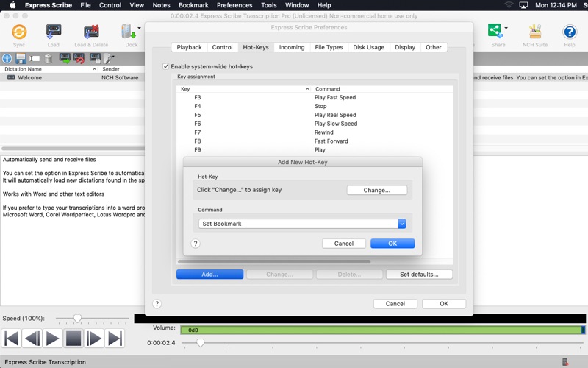The image size is (588, 368).
Task: Switch to the Playback tab
Action: [x=189, y=47]
